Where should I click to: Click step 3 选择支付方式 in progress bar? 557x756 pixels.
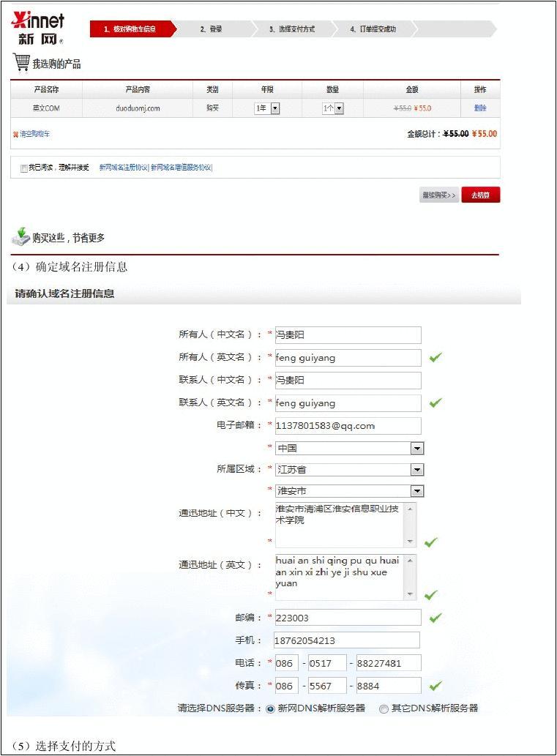click(x=291, y=29)
